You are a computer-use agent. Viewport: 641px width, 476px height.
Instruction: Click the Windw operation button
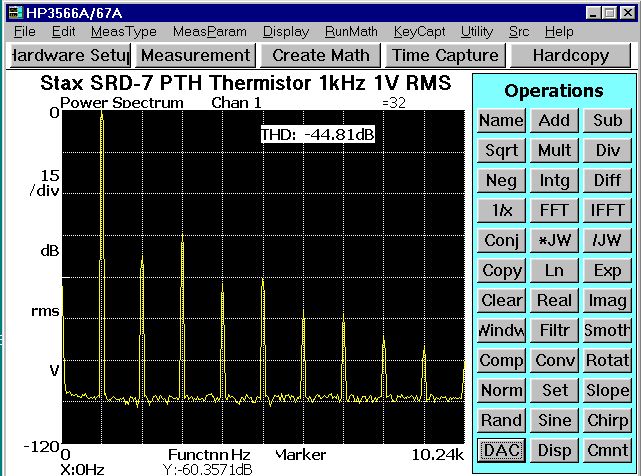[501, 330]
